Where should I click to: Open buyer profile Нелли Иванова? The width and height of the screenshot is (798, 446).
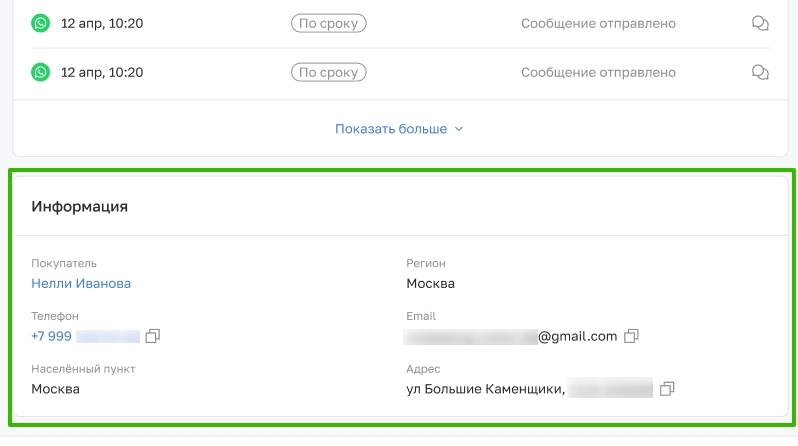coord(81,284)
